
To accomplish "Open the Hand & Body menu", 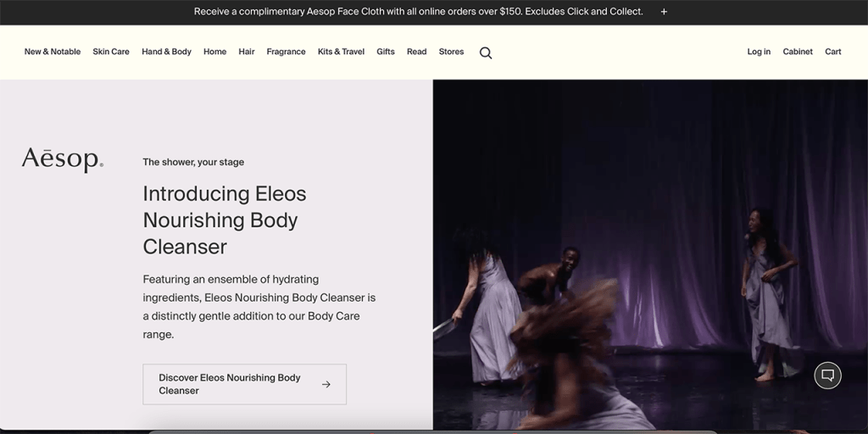I will tap(167, 52).
